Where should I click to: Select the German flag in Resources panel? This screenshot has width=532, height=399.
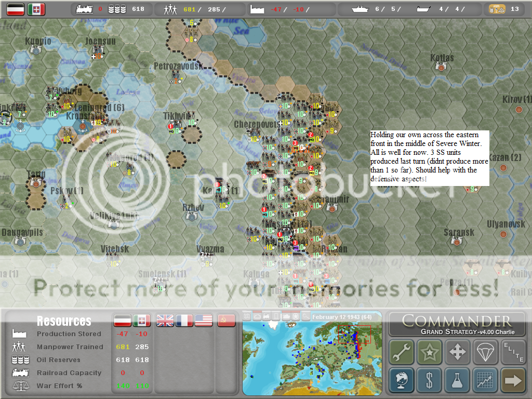pyautogui.click(x=123, y=321)
